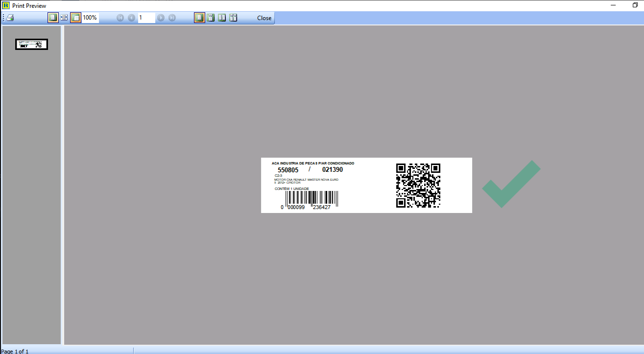The image size is (644, 354).
Task: Select the continuous page layout icon
Action: 211,18
